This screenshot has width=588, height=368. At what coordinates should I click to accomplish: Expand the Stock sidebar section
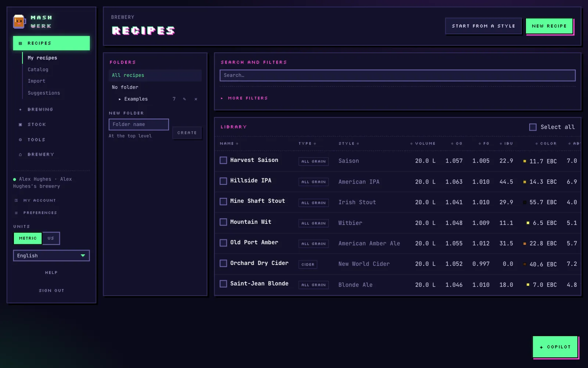[51, 125]
